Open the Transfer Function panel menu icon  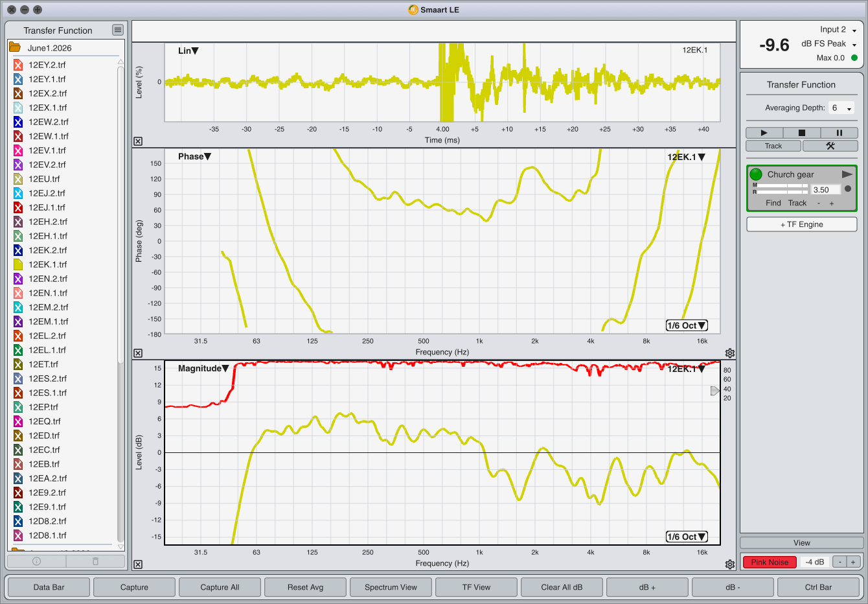[117, 30]
